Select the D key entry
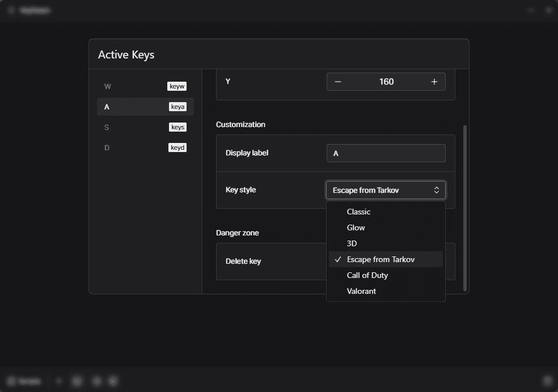558x392 pixels. point(107,147)
